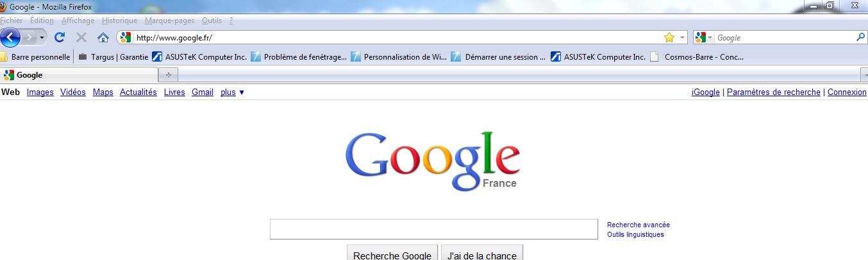Click the magnifier icon in the search box
The width and height of the screenshot is (868, 260).
(x=860, y=38)
